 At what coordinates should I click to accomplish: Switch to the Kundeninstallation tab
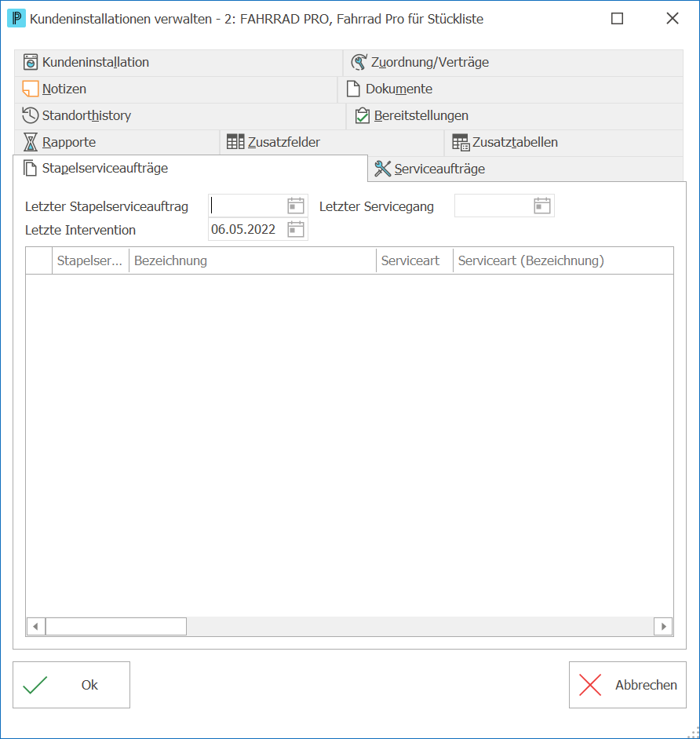pos(179,63)
